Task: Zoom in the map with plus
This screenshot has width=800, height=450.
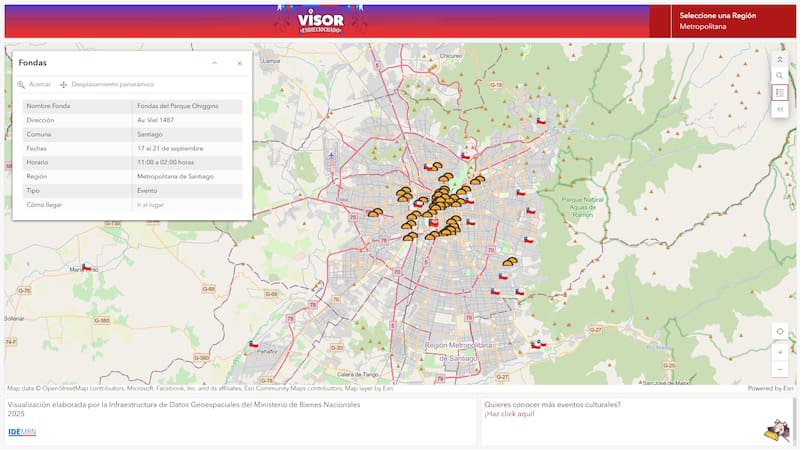Action: tap(780, 352)
